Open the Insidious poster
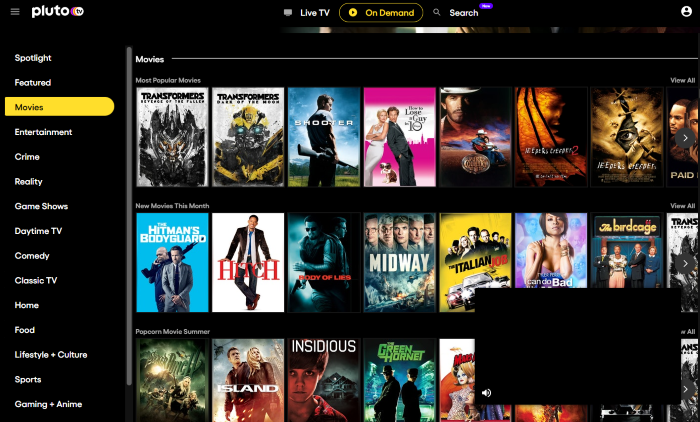Image resolution: width=700 pixels, height=422 pixels. (324, 380)
